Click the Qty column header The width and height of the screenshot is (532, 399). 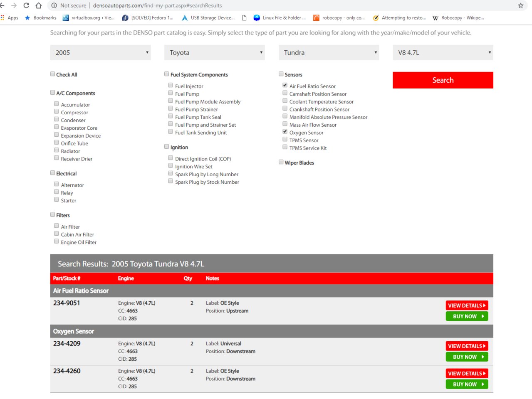click(x=188, y=278)
